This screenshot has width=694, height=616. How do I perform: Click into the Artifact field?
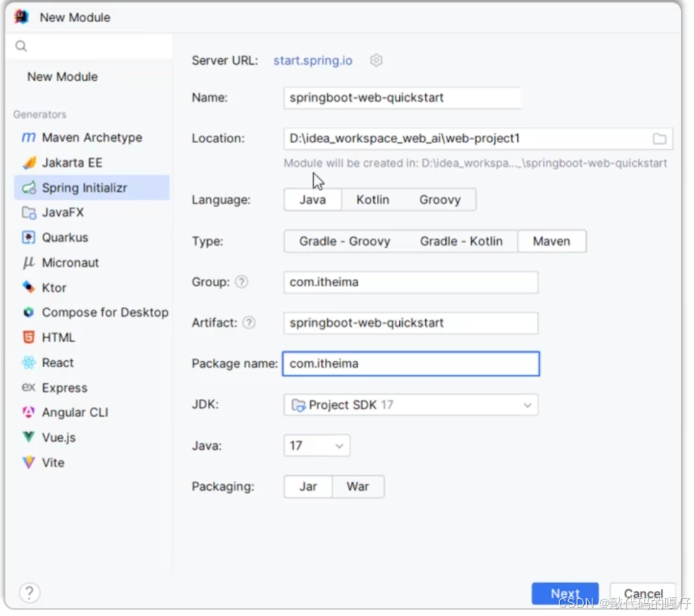click(411, 323)
